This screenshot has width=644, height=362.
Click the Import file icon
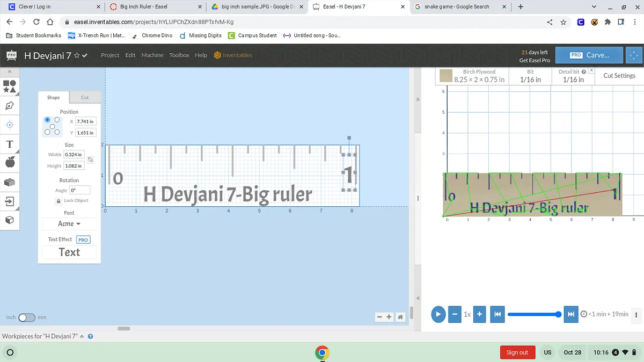pos(9,201)
